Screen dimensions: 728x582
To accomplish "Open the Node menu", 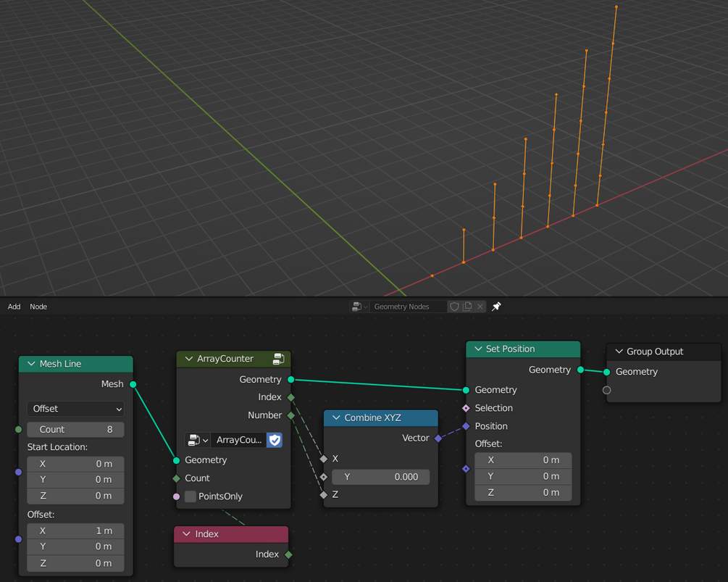I will click(38, 307).
